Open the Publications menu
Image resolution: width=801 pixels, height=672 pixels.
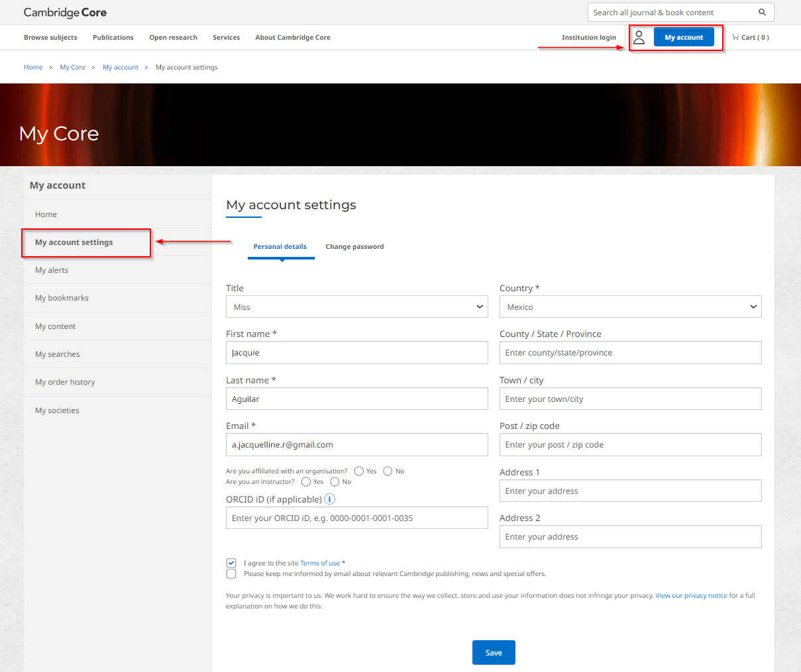(113, 37)
